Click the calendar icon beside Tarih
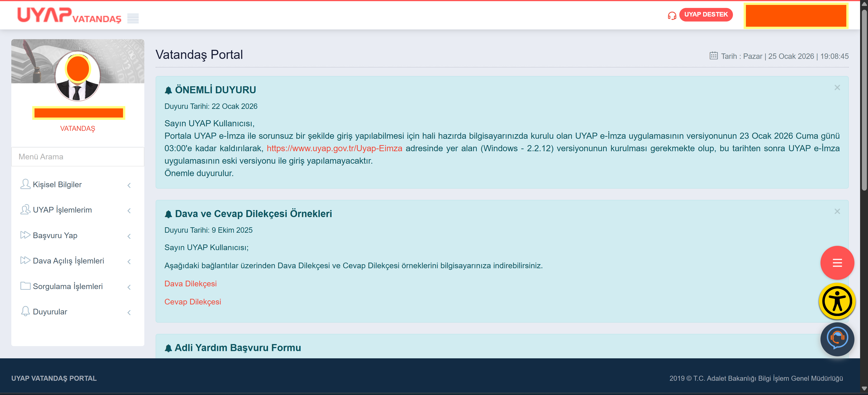Screen dimensions: 868x395 (x=713, y=56)
